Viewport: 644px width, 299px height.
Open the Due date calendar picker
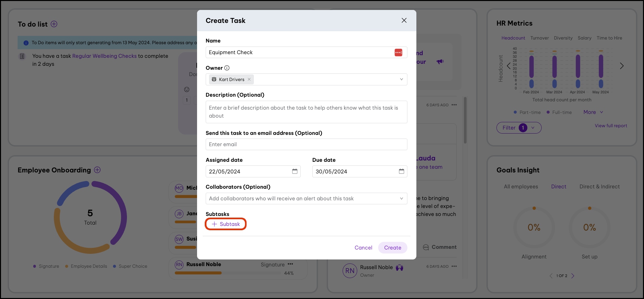pyautogui.click(x=401, y=171)
